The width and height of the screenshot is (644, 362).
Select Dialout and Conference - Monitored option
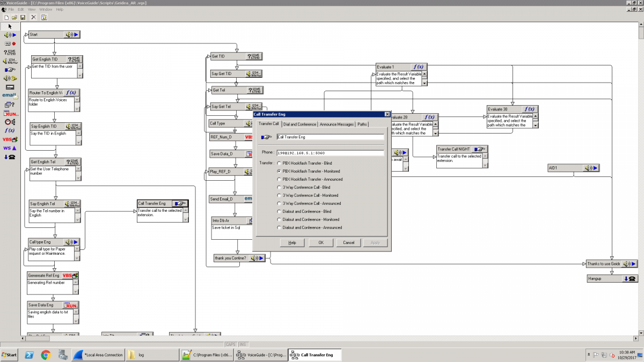pos(279,219)
